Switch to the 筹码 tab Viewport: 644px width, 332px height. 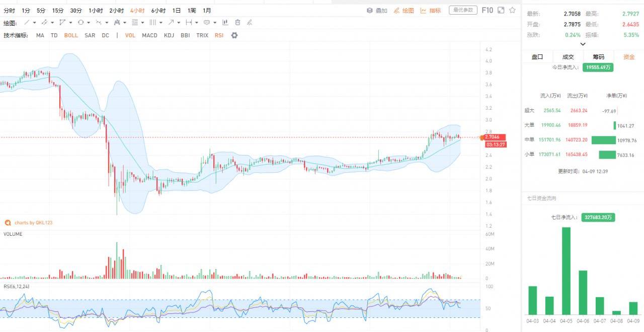(x=598, y=57)
